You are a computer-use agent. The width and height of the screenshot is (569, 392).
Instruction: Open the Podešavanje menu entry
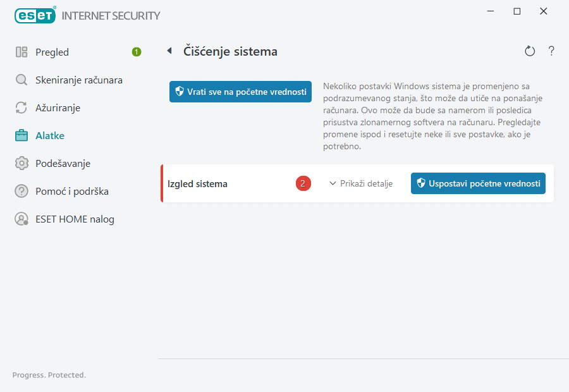pos(63,163)
